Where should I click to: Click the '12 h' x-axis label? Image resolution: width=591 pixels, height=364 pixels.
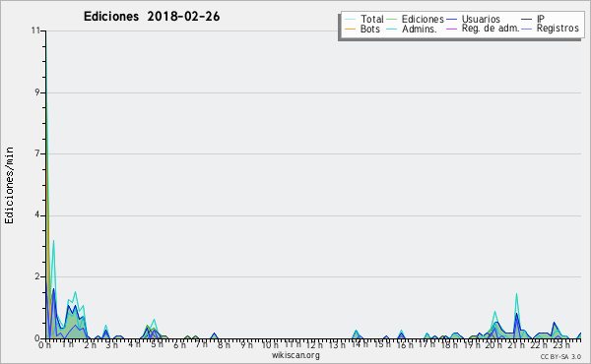tap(314, 344)
